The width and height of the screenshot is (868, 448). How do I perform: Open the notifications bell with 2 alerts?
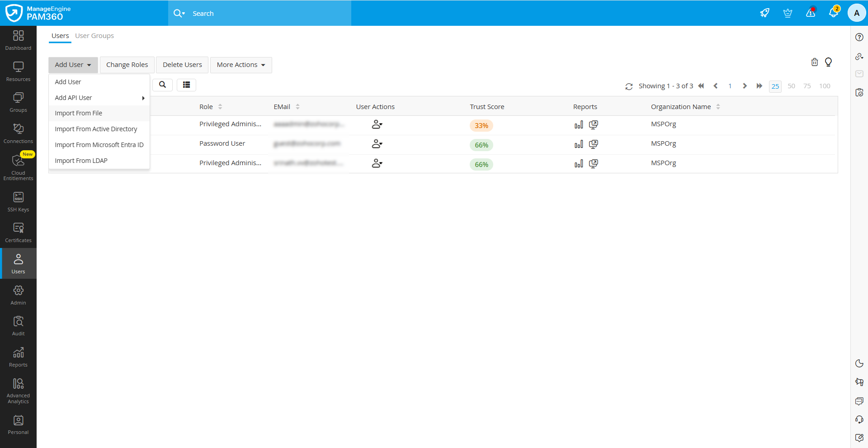click(x=834, y=13)
